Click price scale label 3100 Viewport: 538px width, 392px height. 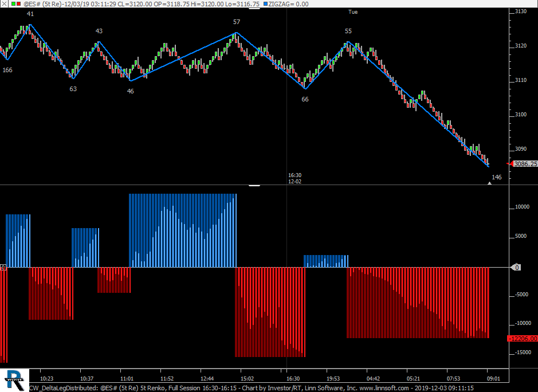521,114
